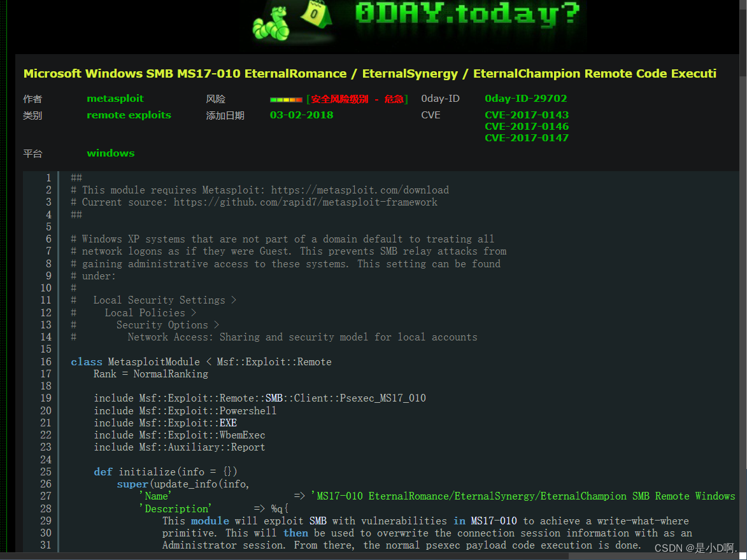
Task: Click the metasploit.com/download URL in line 2
Action: point(360,190)
